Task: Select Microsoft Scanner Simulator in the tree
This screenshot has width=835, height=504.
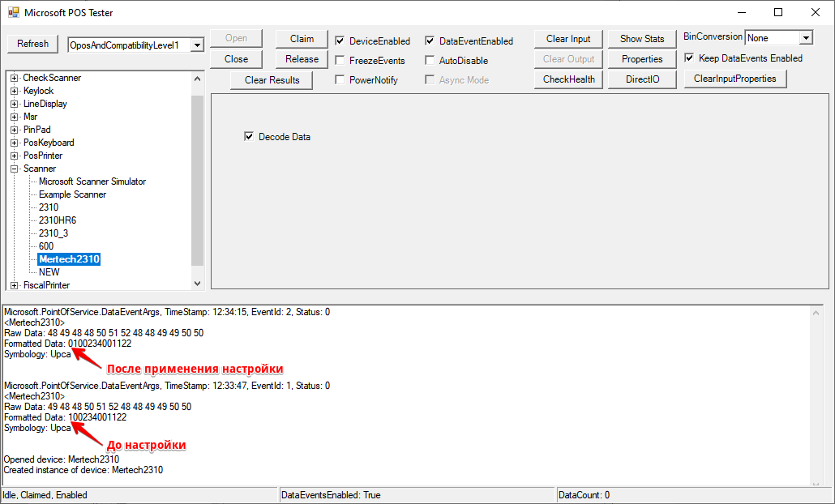Action: click(x=92, y=182)
